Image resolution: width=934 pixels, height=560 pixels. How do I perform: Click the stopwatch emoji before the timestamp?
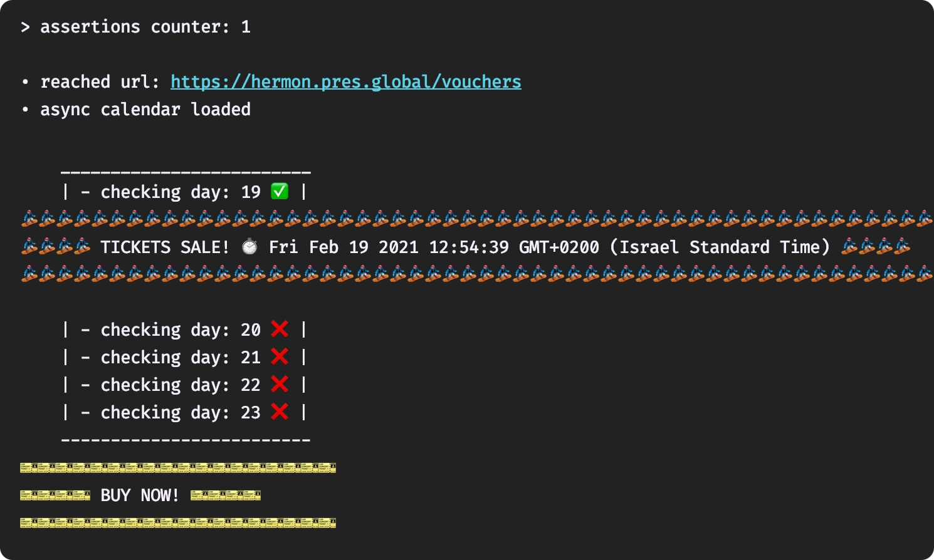pos(249,247)
